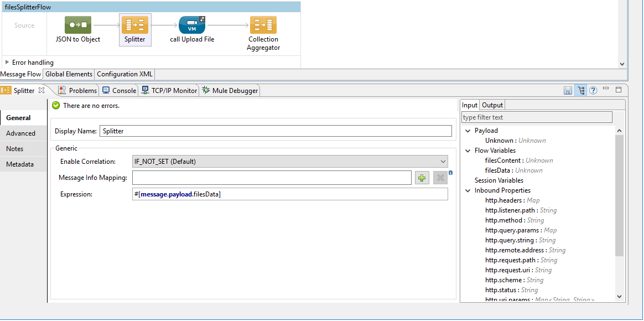Open the Enable Correlation dropdown
This screenshot has height=321, width=644.
(x=444, y=161)
